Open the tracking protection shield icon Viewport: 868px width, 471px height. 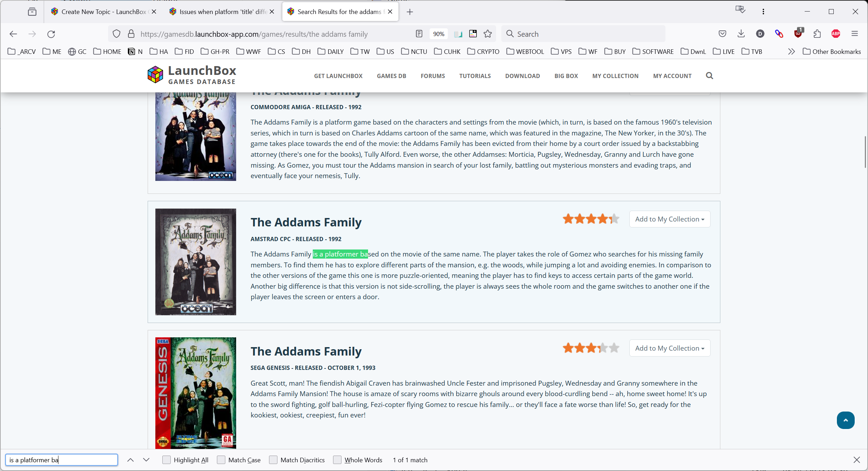(117, 34)
